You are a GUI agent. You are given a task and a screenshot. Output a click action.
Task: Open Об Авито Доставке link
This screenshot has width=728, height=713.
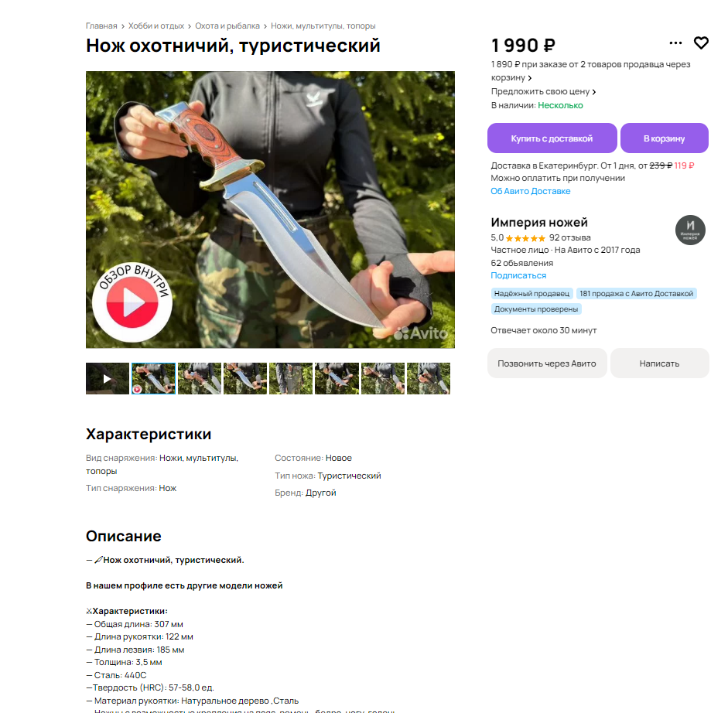click(x=530, y=191)
